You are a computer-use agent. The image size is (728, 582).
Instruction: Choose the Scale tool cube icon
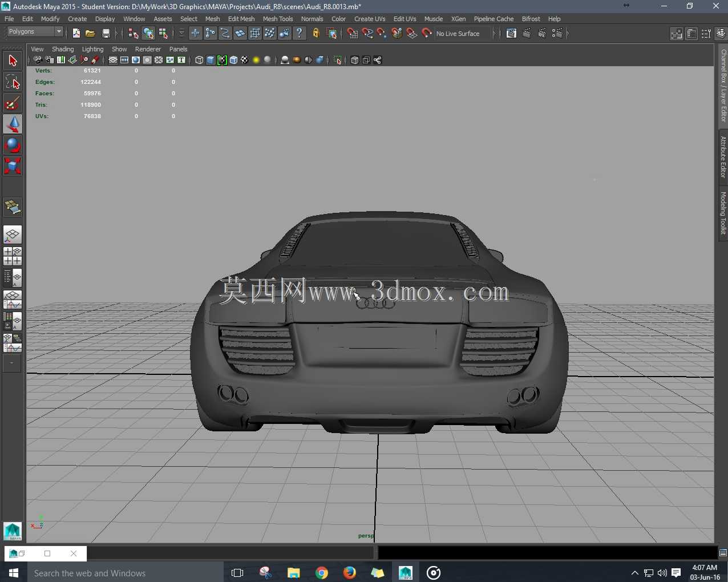13,166
